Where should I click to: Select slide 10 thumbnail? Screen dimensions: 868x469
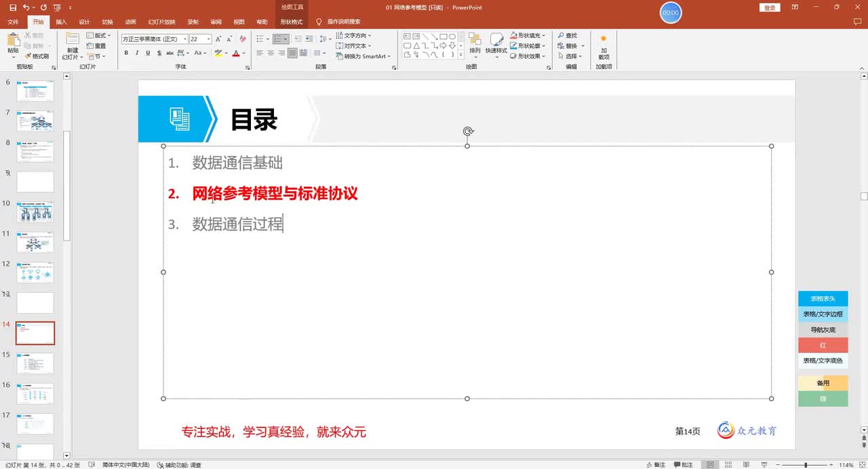[35, 212]
